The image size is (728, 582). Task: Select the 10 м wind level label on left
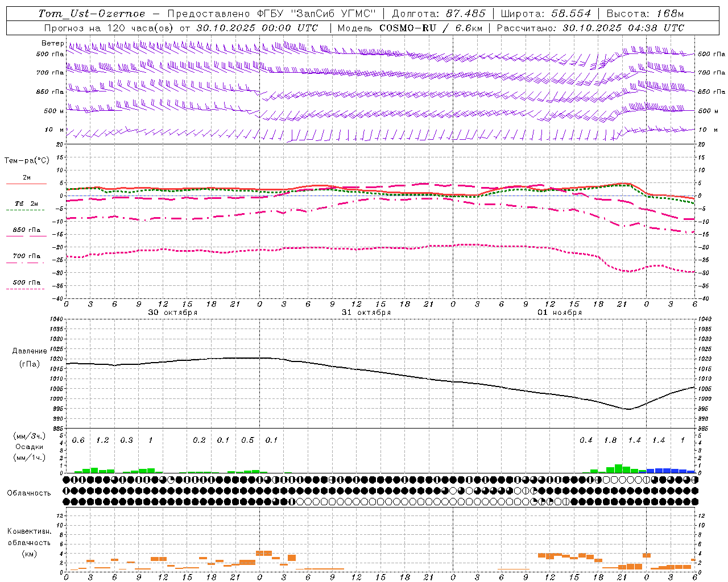click(x=55, y=130)
